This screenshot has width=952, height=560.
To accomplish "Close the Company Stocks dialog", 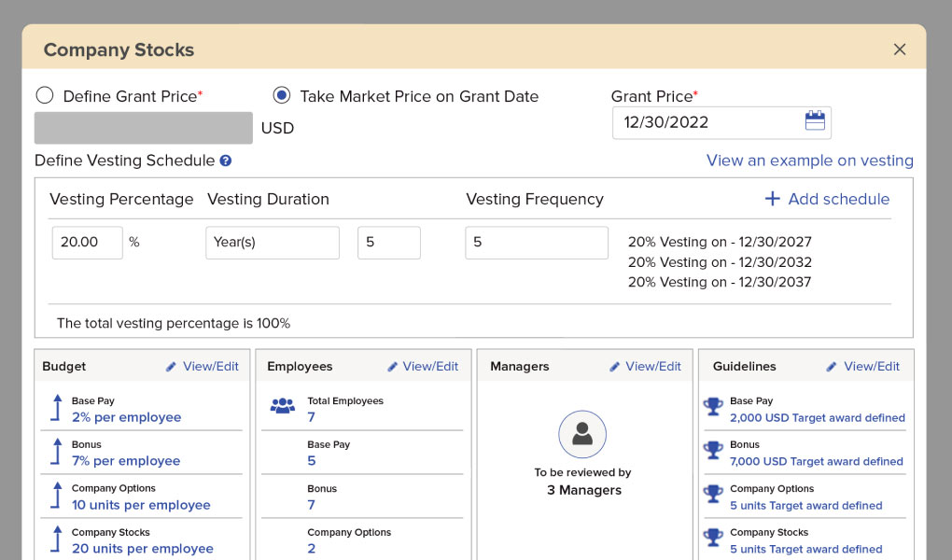I will tap(900, 49).
